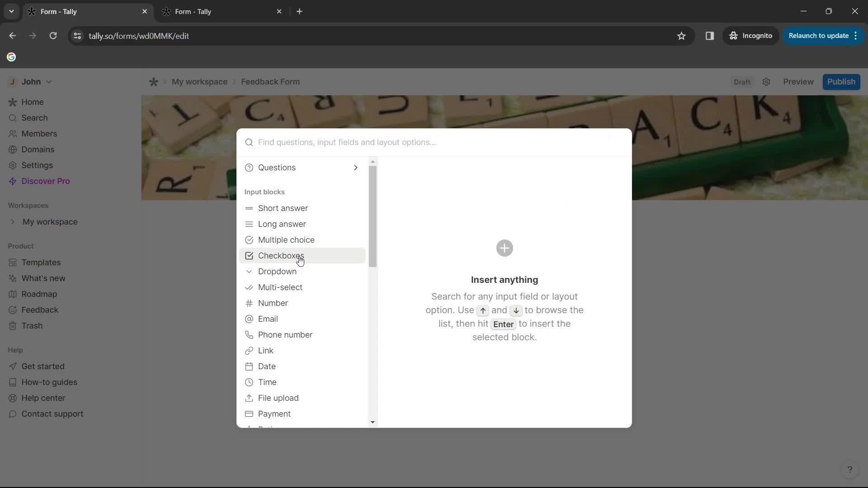Image resolution: width=868 pixels, height=488 pixels.
Task: Click the Short answer input block icon
Action: point(249,208)
